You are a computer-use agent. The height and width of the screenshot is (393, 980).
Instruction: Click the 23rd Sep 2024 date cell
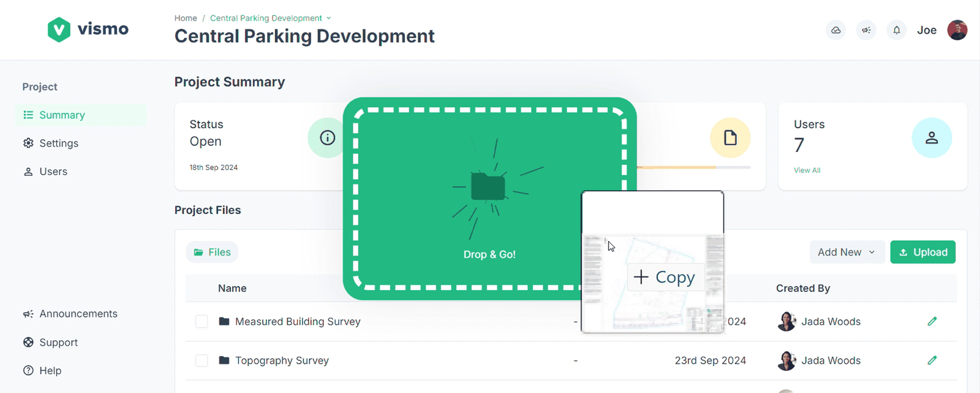pyautogui.click(x=710, y=361)
